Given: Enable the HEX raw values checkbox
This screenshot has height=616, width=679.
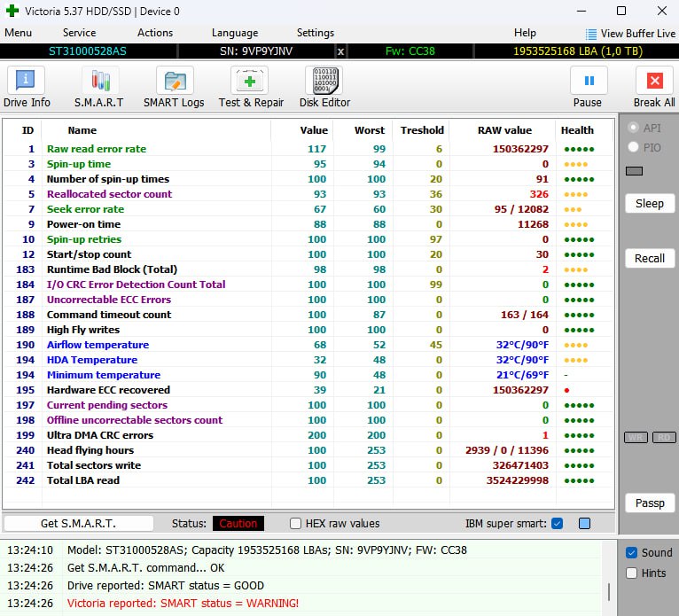Looking at the screenshot, I should click(296, 523).
